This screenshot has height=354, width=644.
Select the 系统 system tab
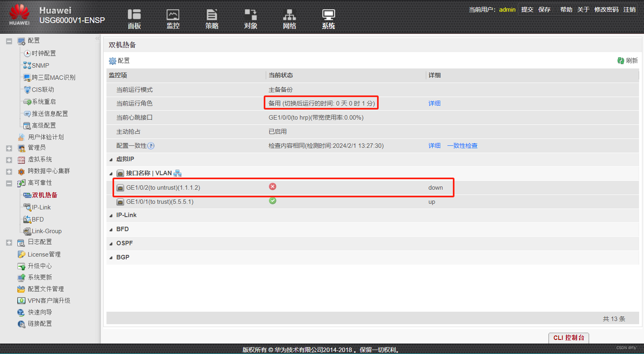[328, 19]
